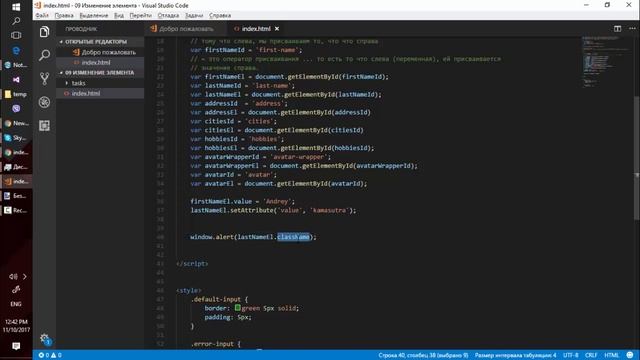Select the index.html editor tab
Screen dimensions: 640x360
[256, 29]
